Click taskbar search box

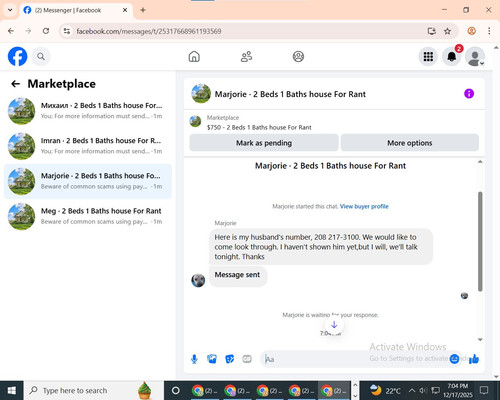click(93, 390)
